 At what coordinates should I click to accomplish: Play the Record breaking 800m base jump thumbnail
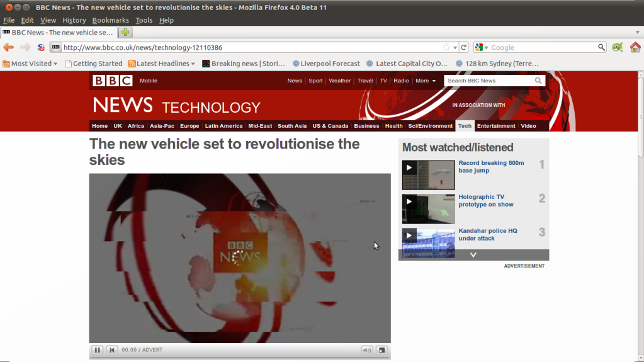[x=428, y=175]
